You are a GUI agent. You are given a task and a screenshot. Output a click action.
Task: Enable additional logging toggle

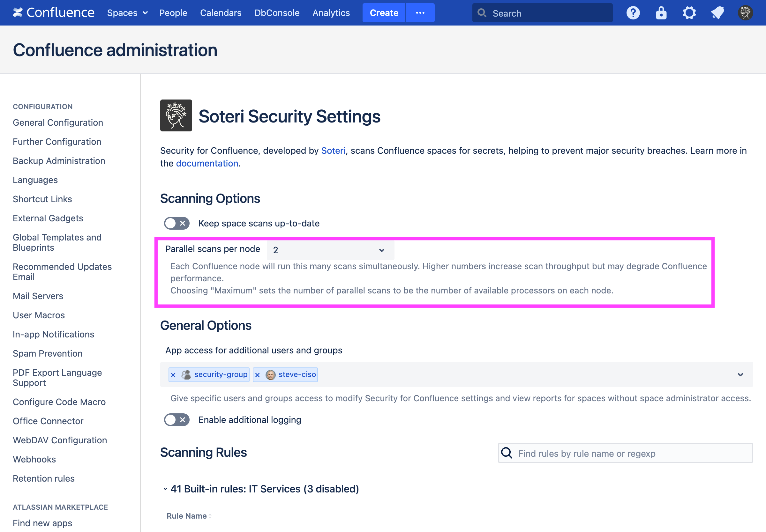(x=176, y=420)
